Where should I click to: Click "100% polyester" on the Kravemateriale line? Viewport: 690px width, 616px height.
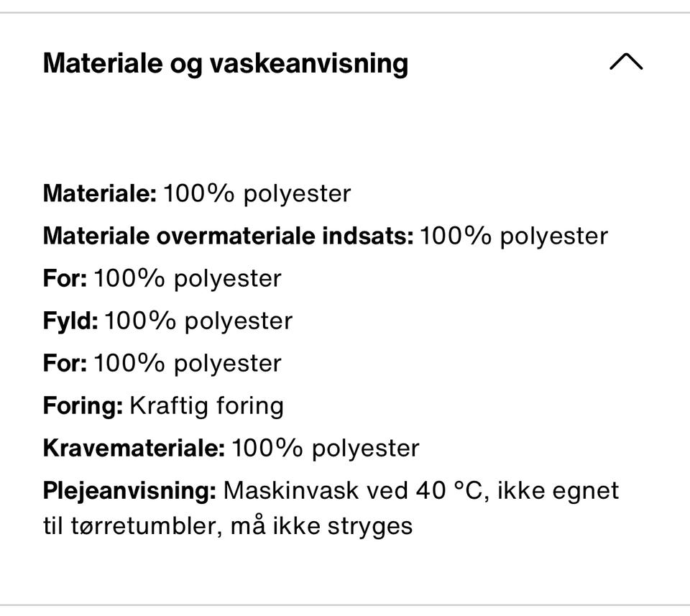click(326, 449)
